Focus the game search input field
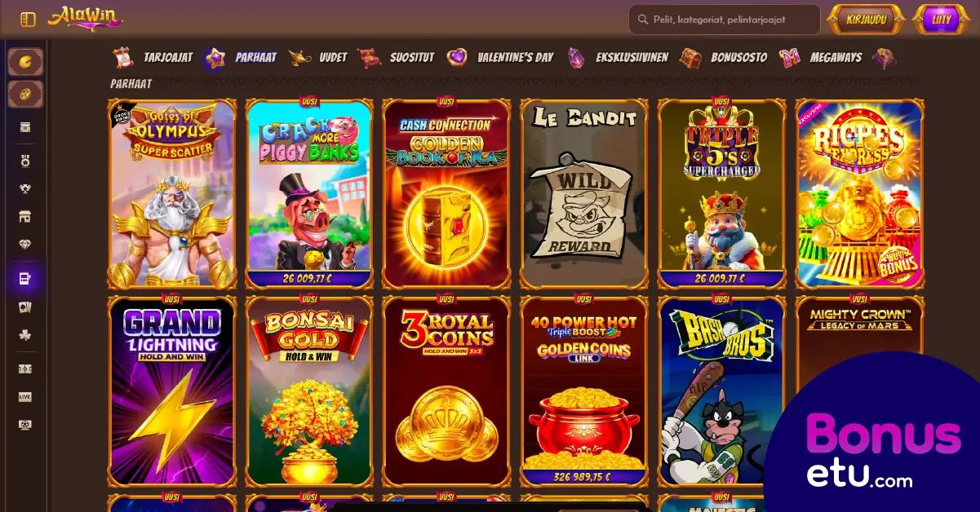Image resolution: width=980 pixels, height=512 pixels. coord(725,20)
